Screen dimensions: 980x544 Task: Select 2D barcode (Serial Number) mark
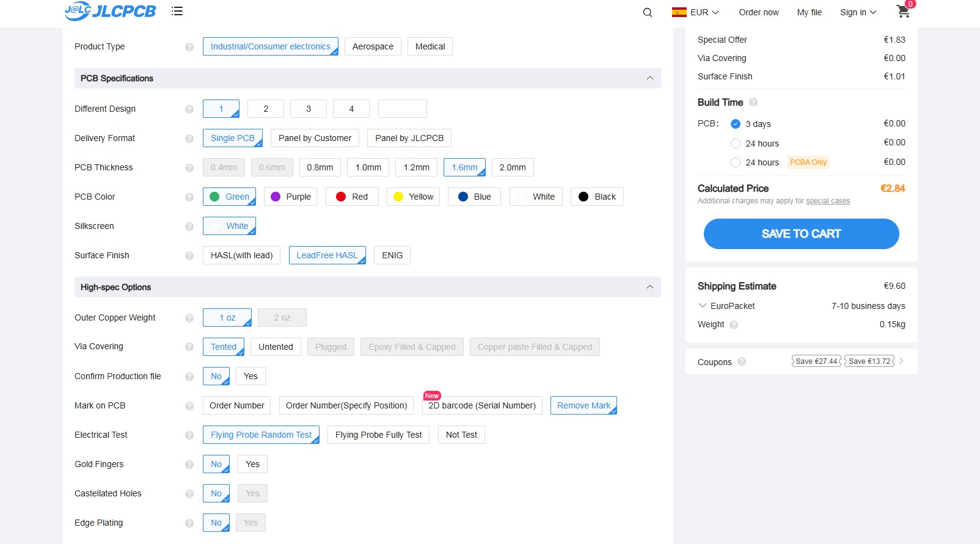tap(481, 405)
